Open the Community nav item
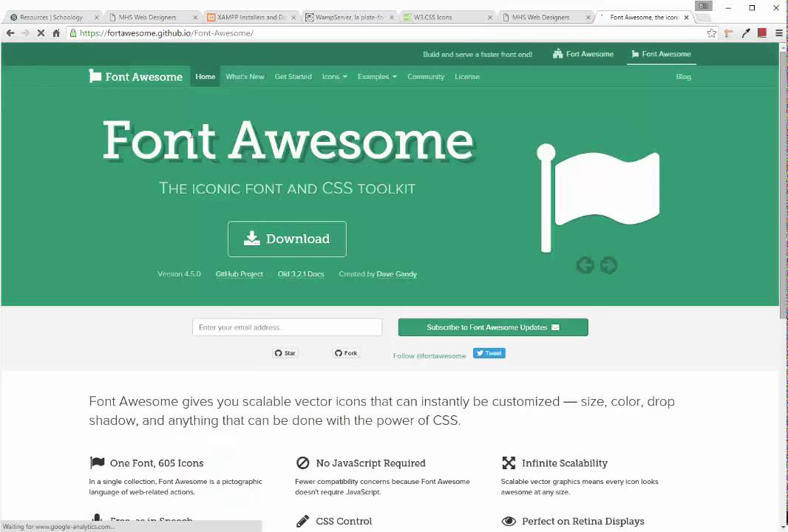This screenshot has height=532, width=788. pos(426,77)
